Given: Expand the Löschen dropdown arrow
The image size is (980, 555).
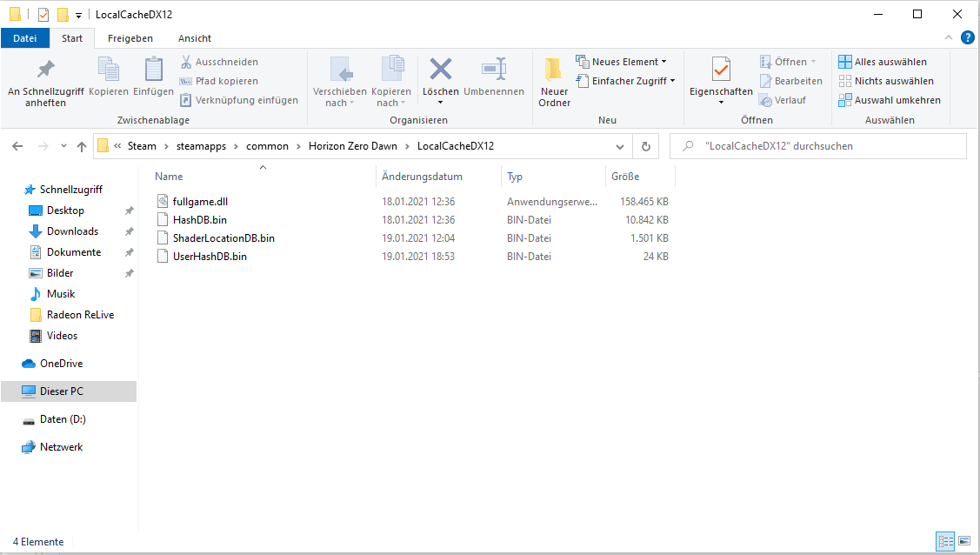Looking at the screenshot, I should point(441,103).
